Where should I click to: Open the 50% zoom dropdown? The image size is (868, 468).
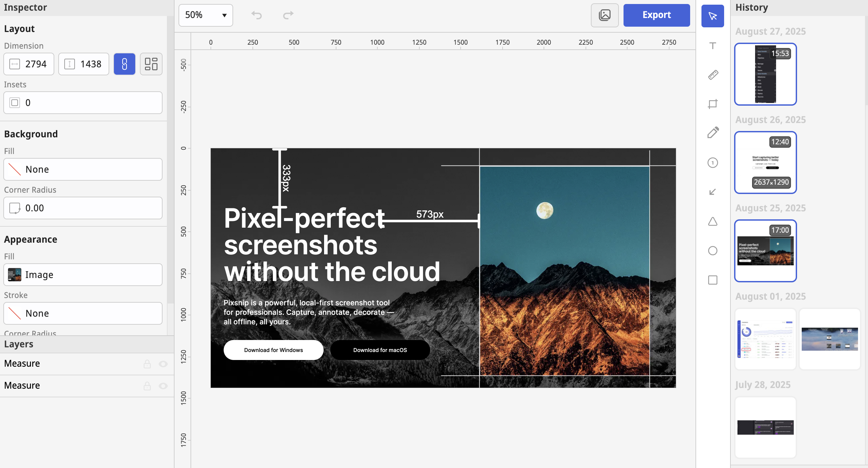(x=206, y=15)
